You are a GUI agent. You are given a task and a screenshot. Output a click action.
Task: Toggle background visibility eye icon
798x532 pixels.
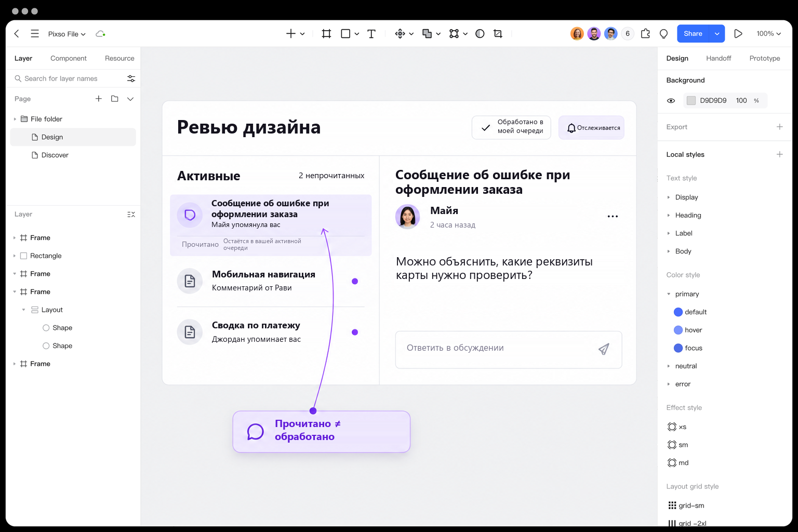click(671, 101)
